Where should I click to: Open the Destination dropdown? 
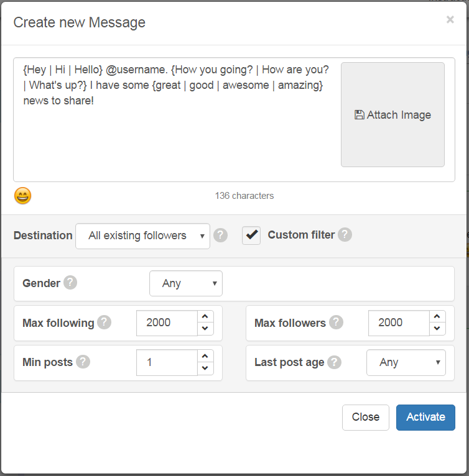[142, 236]
